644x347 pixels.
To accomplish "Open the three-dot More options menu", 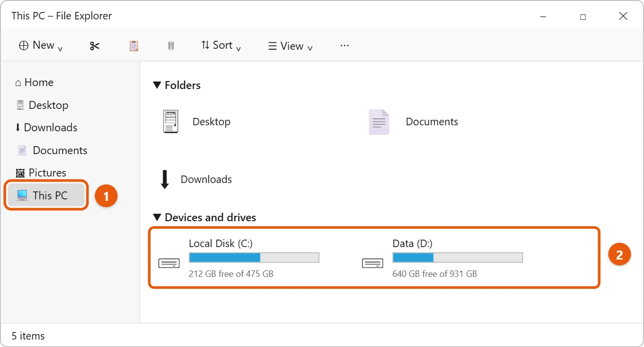I will coord(345,45).
